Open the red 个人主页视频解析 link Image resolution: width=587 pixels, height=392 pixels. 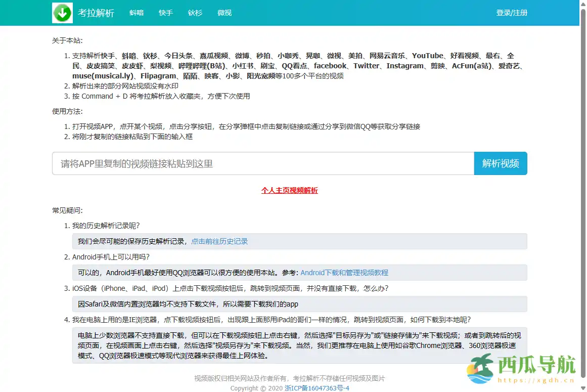pyautogui.click(x=289, y=191)
